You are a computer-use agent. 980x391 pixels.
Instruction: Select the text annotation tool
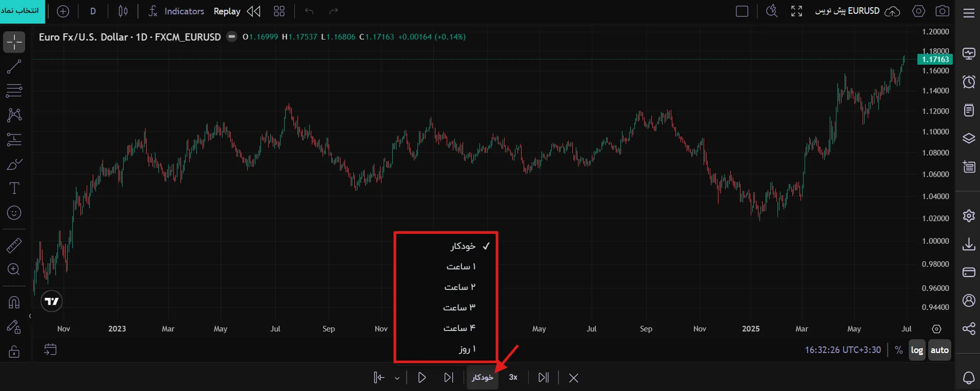pos(14,188)
